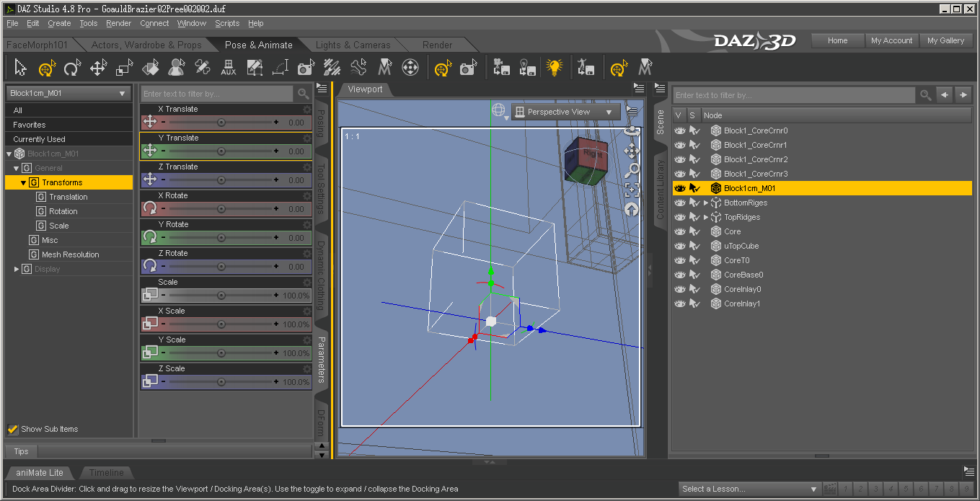This screenshot has height=501, width=980.
Task: Collapse the Block1cm_M01 parameters tree root
Action: click(9, 154)
